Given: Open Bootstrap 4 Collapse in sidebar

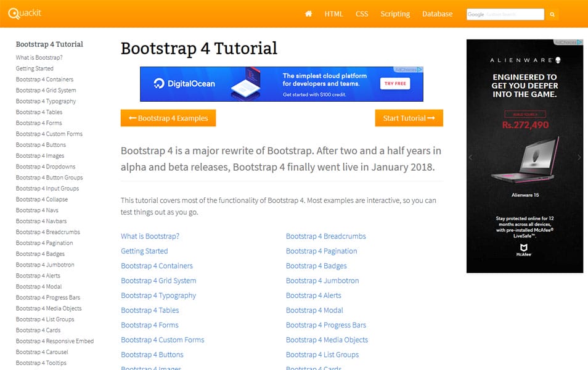Looking at the screenshot, I should [x=42, y=199].
